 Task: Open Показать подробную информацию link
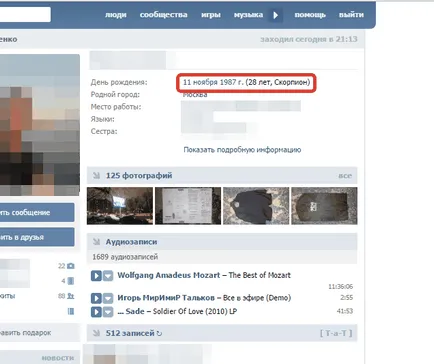(x=242, y=150)
